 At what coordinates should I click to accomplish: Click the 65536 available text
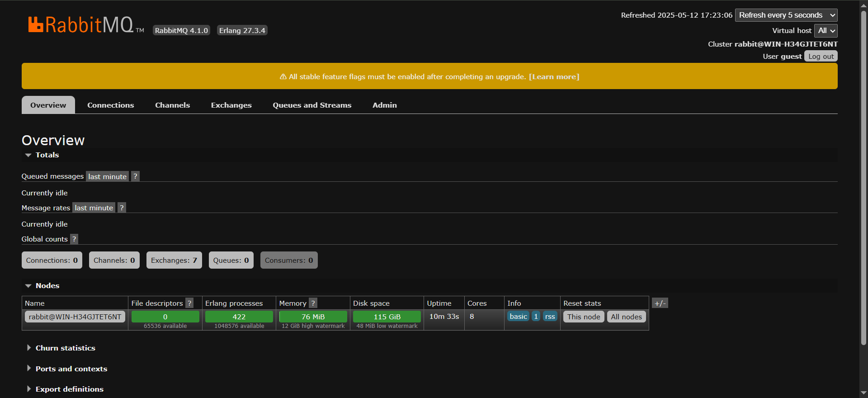(165, 326)
